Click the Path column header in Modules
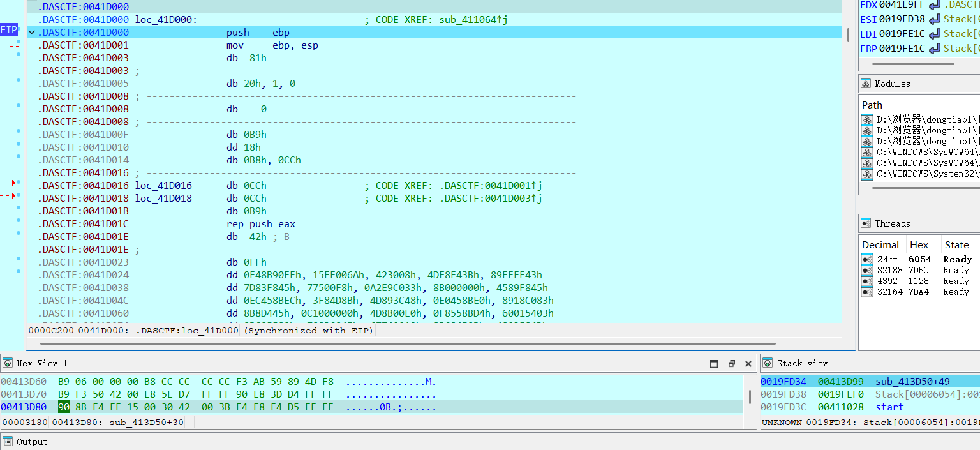Screen dimensions: 980x450 (872, 105)
